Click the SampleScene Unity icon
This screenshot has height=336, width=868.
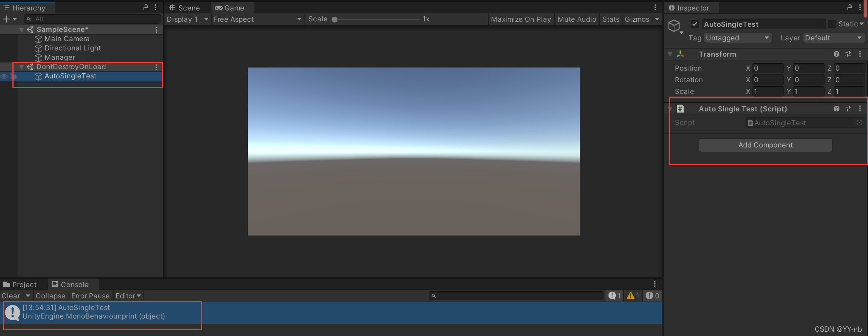pos(30,29)
